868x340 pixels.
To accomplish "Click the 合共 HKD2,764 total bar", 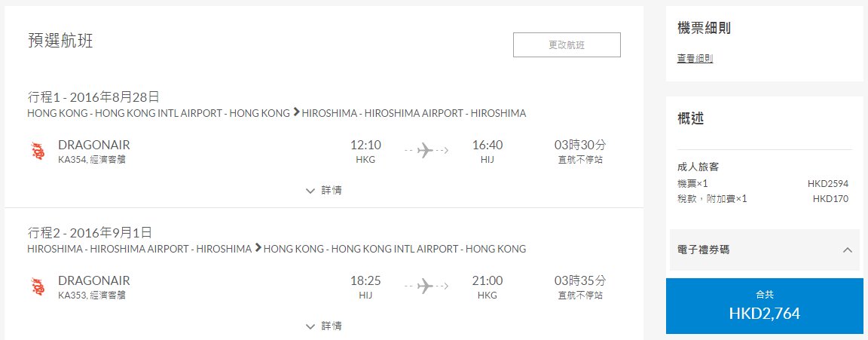I will tap(765, 306).
